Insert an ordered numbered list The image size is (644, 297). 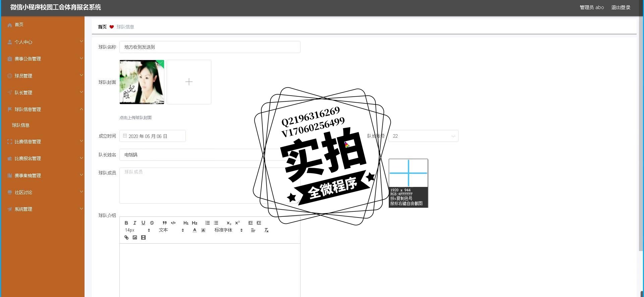click(208, 223)
